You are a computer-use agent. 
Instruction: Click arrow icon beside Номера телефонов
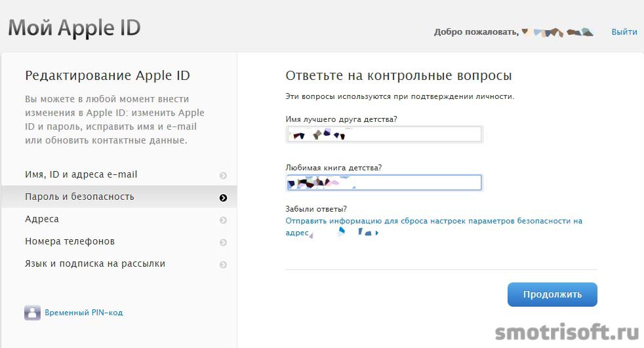pos(223,242)
